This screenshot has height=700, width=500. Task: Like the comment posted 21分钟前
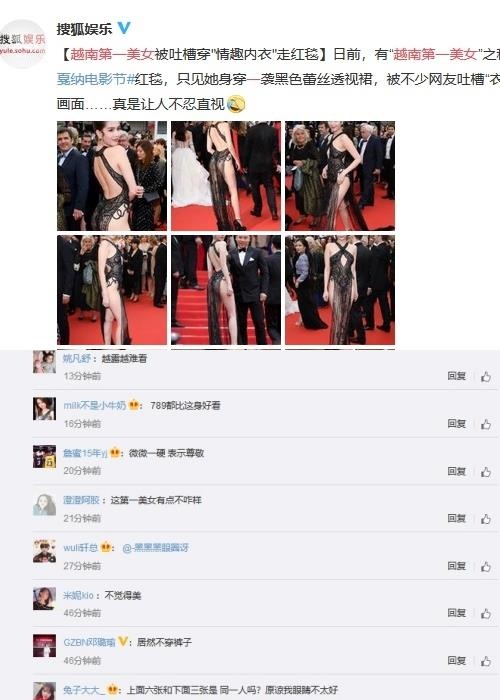[486, 518]
